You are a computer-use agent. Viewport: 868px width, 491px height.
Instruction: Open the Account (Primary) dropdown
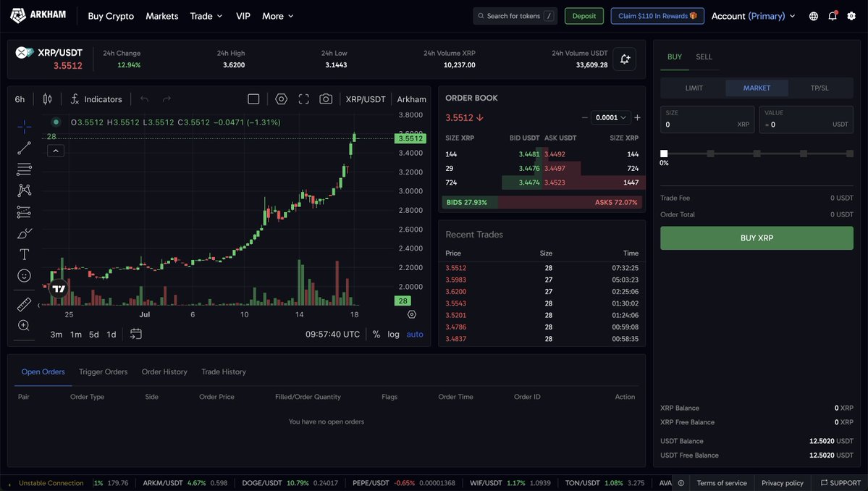[753, 16]
